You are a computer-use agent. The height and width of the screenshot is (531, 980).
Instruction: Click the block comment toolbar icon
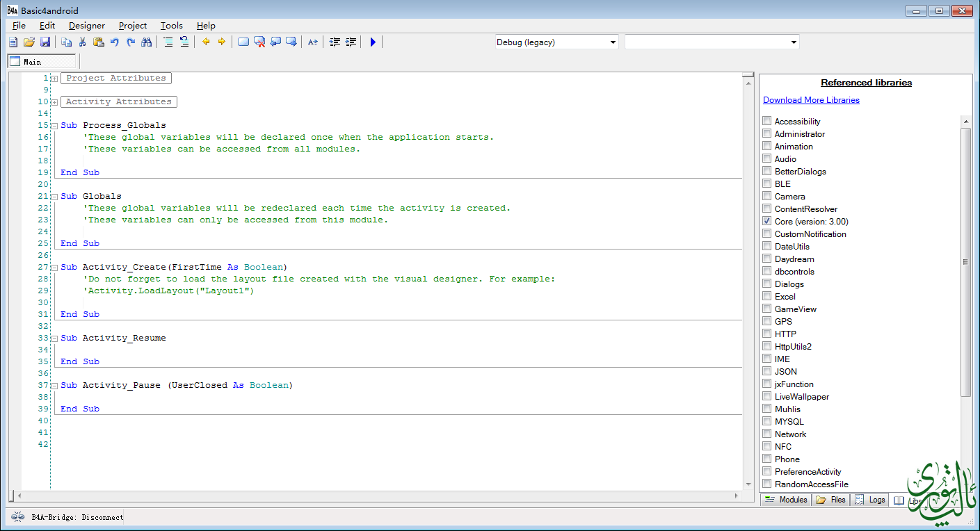[168, 42]
